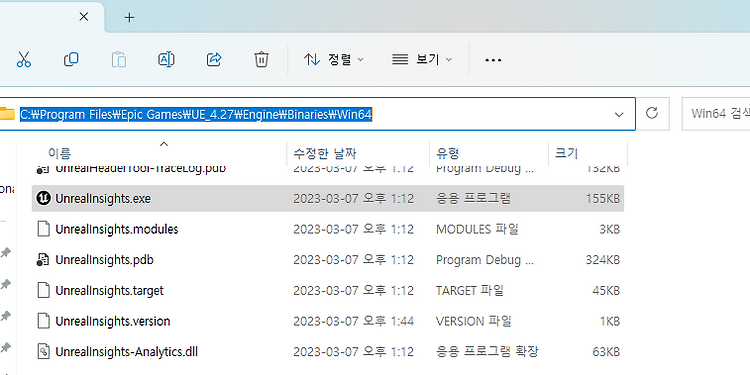Click the Cut scissors icon

(x=23, y=60)
